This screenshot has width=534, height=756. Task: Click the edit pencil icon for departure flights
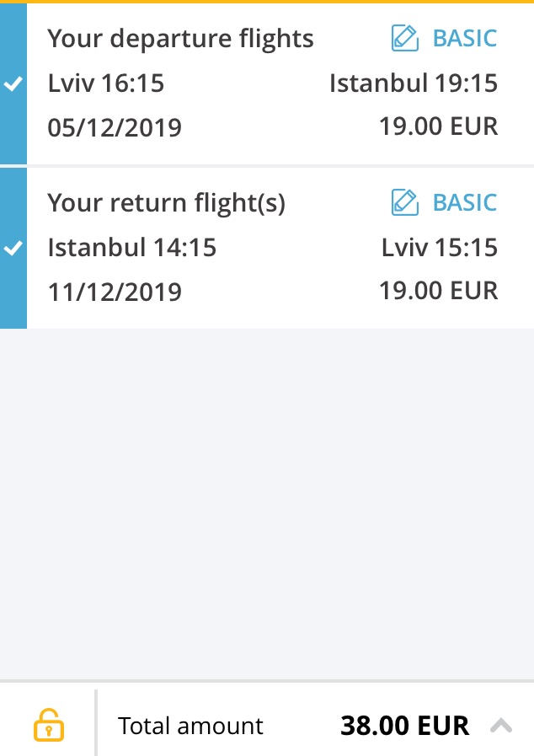405,38
